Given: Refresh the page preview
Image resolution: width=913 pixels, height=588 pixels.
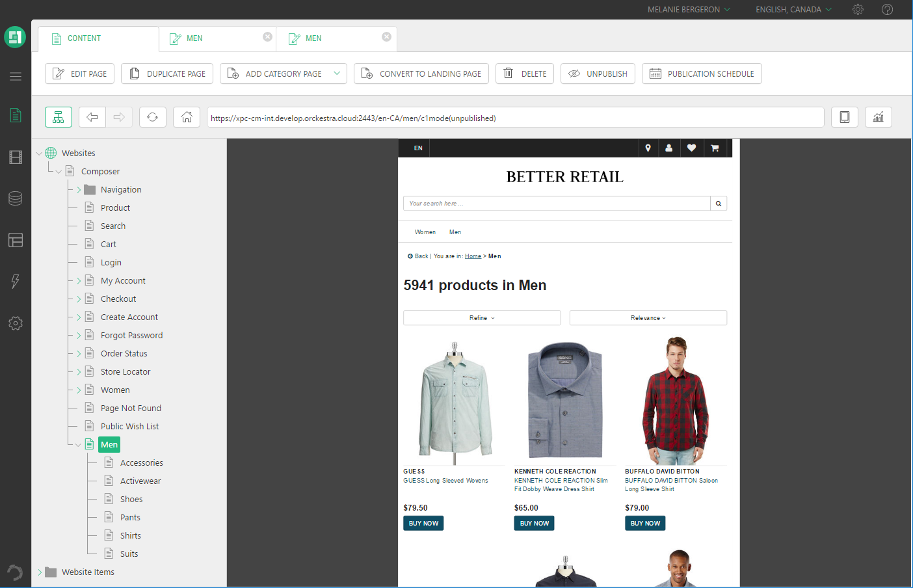Looking at the screenshot, I should coord(152,117).
